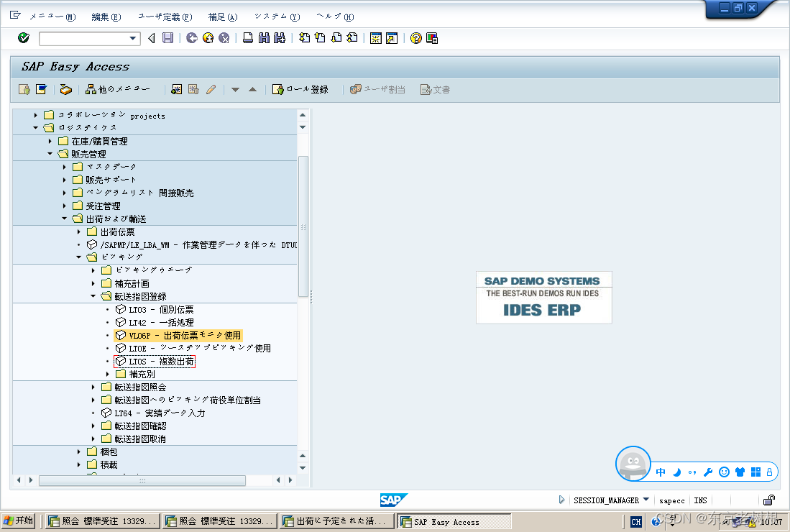Expand the マスタデータ folder

click(x=64, y=167)
